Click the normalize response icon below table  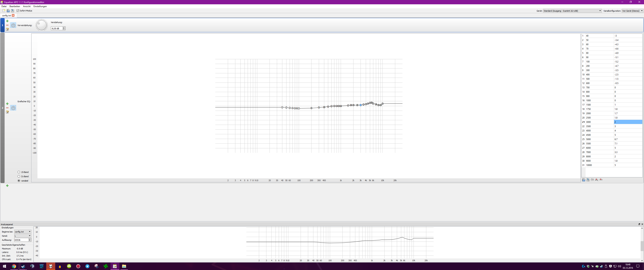[x=597, y=180]
